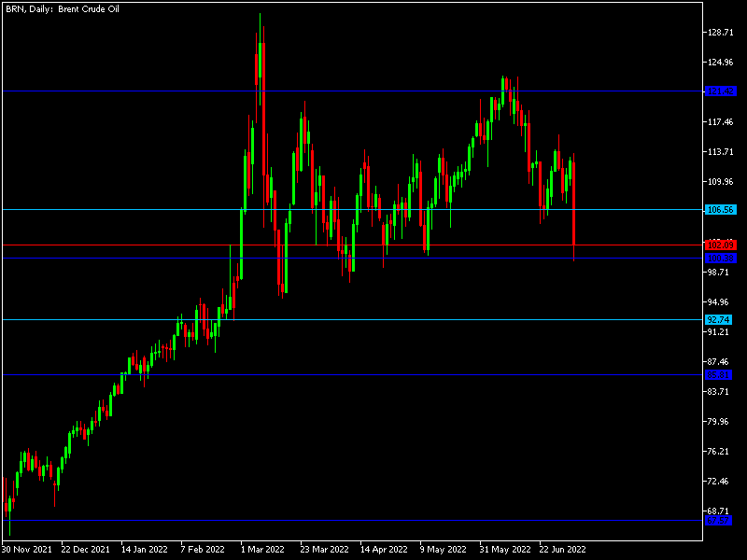Click the last large red candle on the chart
Viewport: 747px width, 560px height.
coord(574,203)
